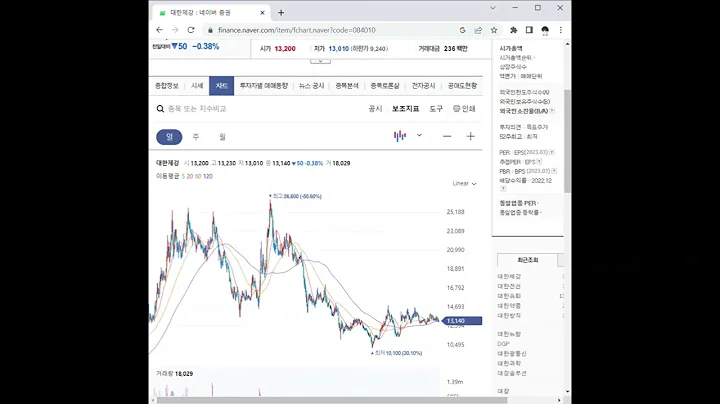Open the Extensions puzzle icon
720x404 pixels.
click(x=513, y=30)
